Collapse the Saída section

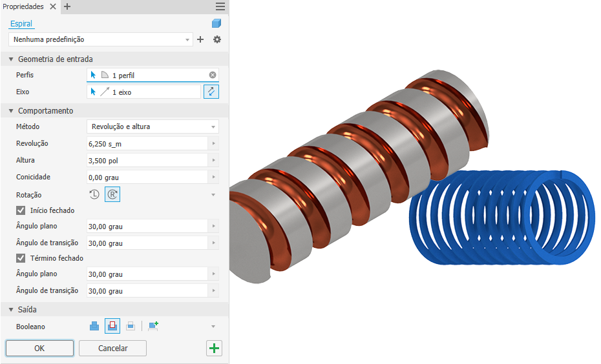(x=11, y=310)
